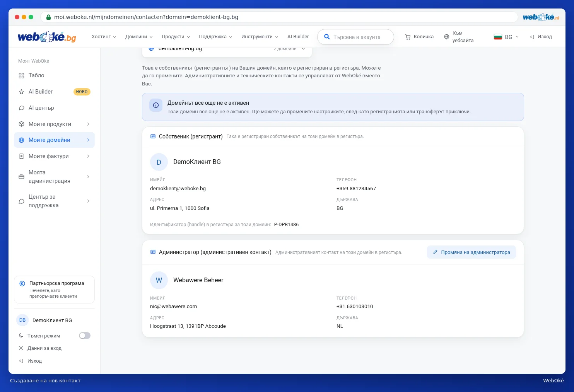
Task: Toggle the Тъмен режим switch
Action: 85,336
